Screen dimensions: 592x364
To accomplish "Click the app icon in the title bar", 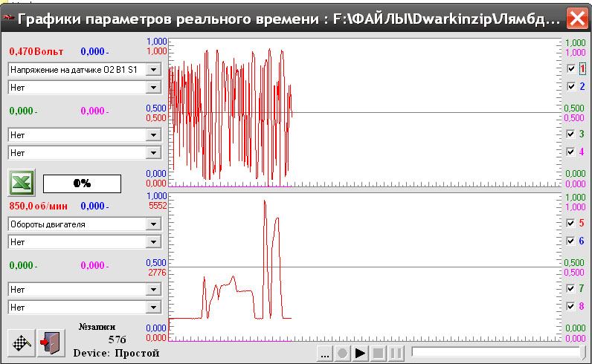I will click(8, 18).
